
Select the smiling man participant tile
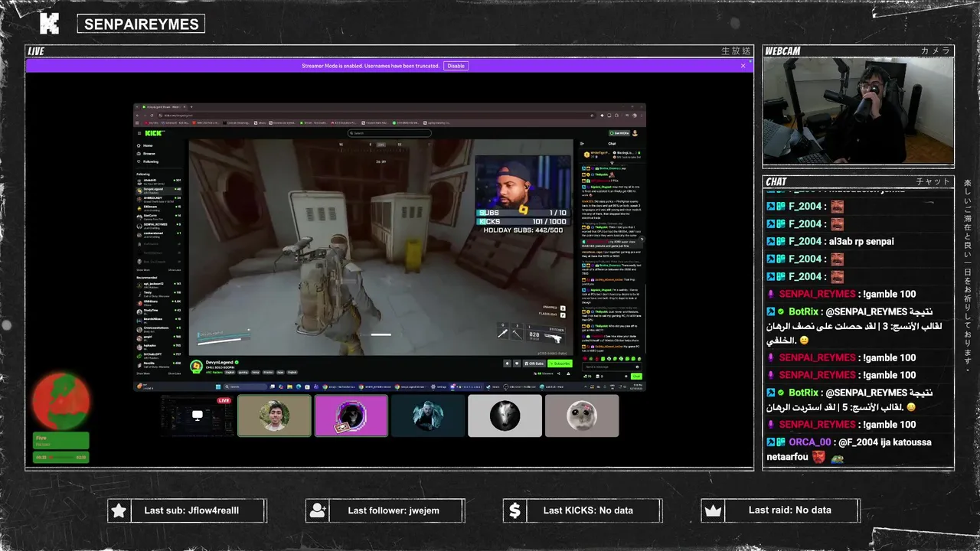coord(274,416)
